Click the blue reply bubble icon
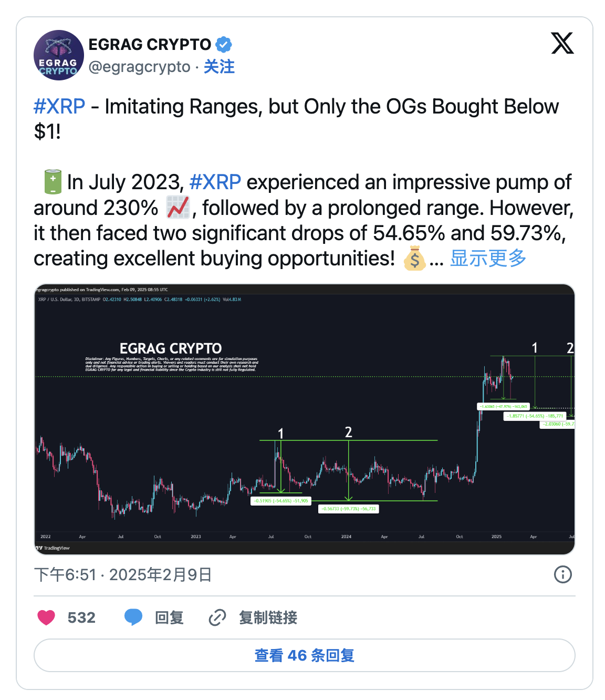 click(133, 617)
